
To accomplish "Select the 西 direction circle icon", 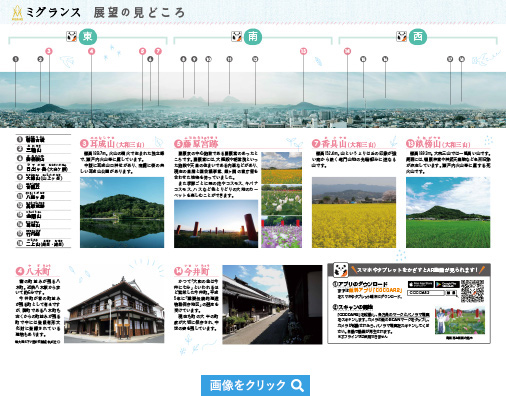I will (x=418, y=36).
